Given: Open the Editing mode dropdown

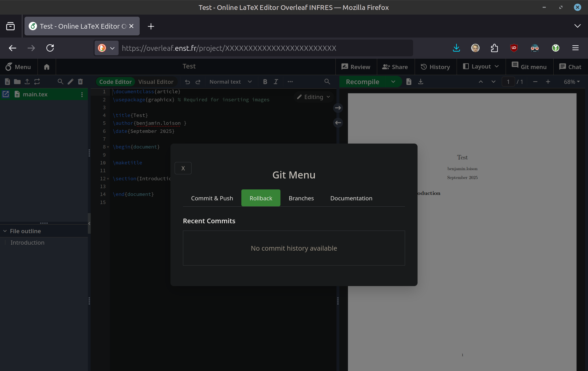Looking at the screenshot, I should [x=314, y=97].
